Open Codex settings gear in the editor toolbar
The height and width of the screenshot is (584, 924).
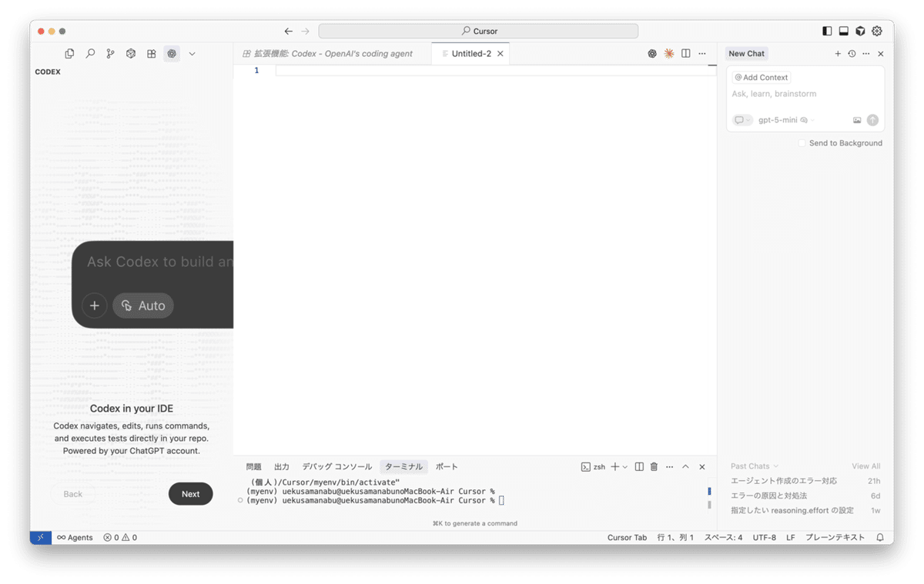coord(651,53)
